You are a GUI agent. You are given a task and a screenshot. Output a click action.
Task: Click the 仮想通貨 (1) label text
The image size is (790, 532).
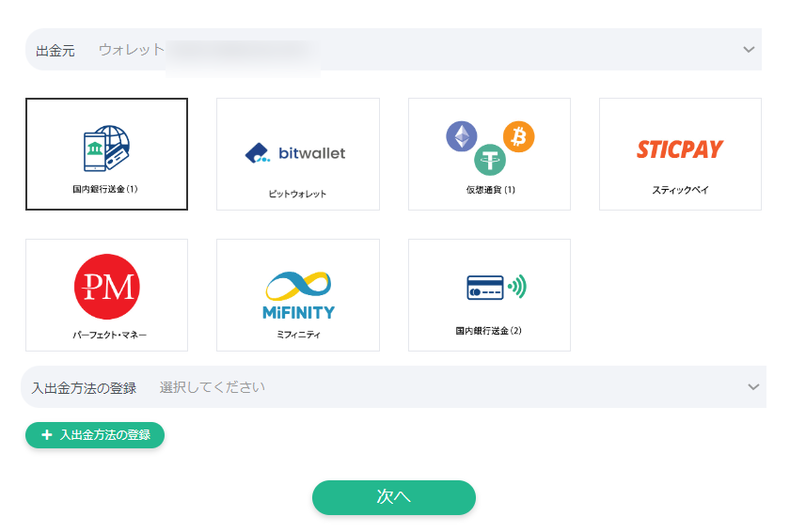coord(489,190)
